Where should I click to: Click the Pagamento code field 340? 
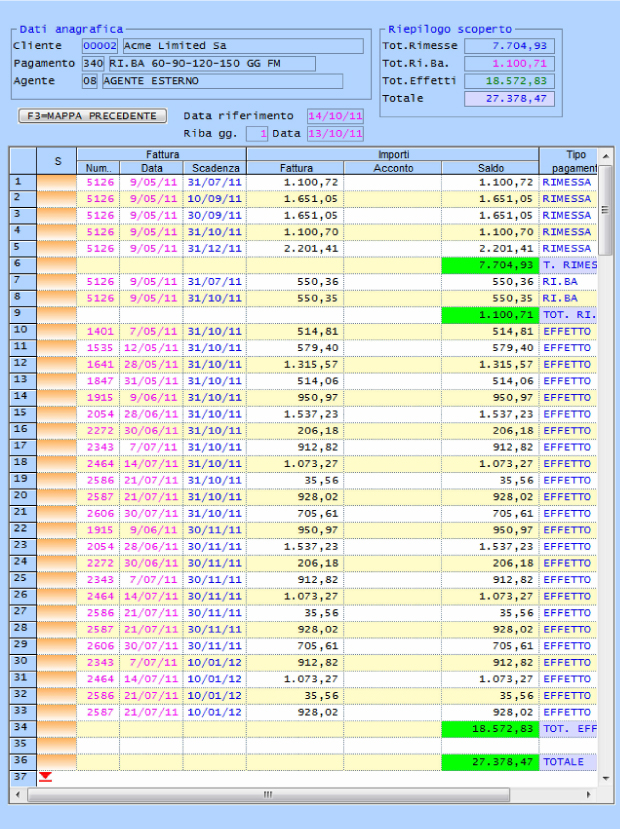(x=93, y=64)
